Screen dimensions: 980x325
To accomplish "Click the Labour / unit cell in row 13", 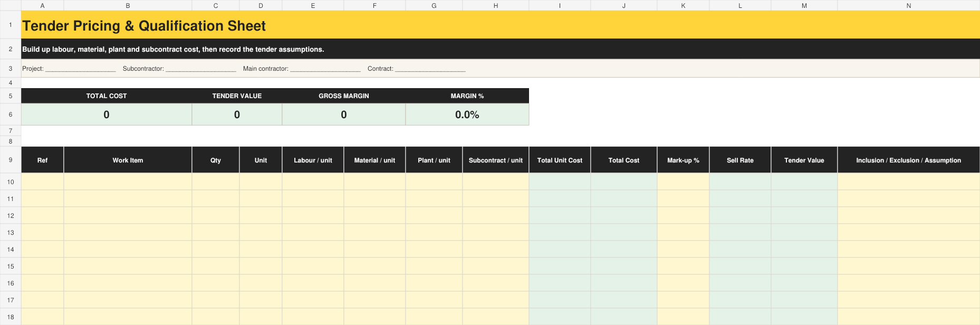I will click(x=313, y=232).
